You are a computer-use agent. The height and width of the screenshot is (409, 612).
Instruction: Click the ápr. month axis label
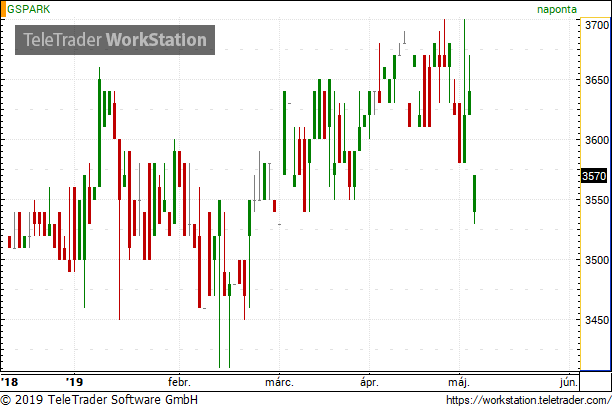coord(369,382)
